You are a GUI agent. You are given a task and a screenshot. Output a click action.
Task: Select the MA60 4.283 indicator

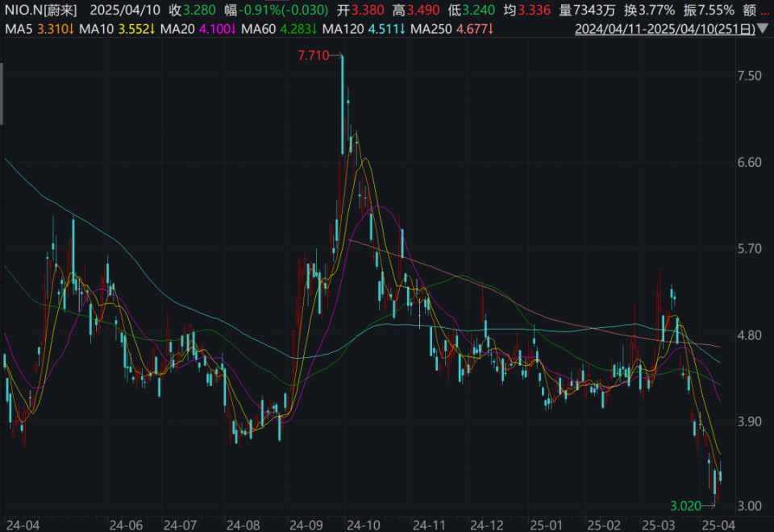[x=280, y=29]
